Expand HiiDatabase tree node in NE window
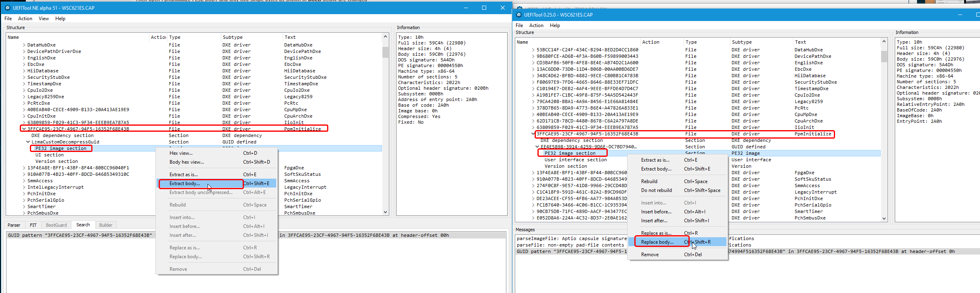This screenshot has height=293, width=980. [24, 71]
